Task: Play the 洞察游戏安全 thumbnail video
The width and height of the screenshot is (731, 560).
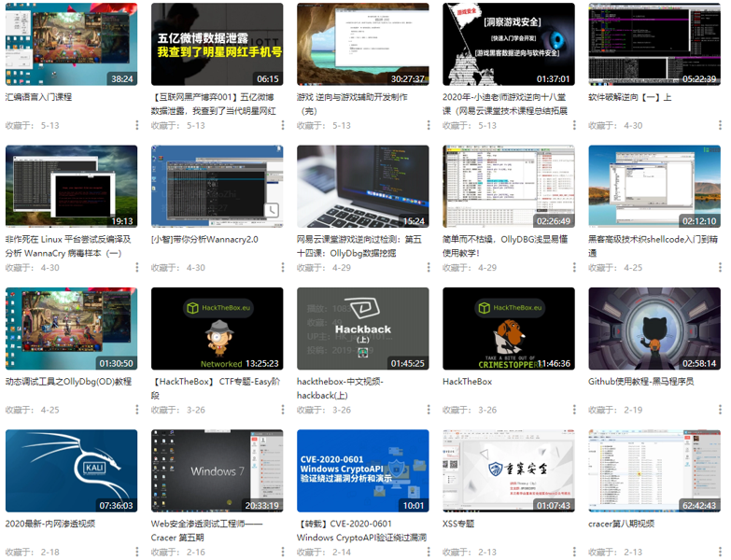Action: tap(509, 44)
